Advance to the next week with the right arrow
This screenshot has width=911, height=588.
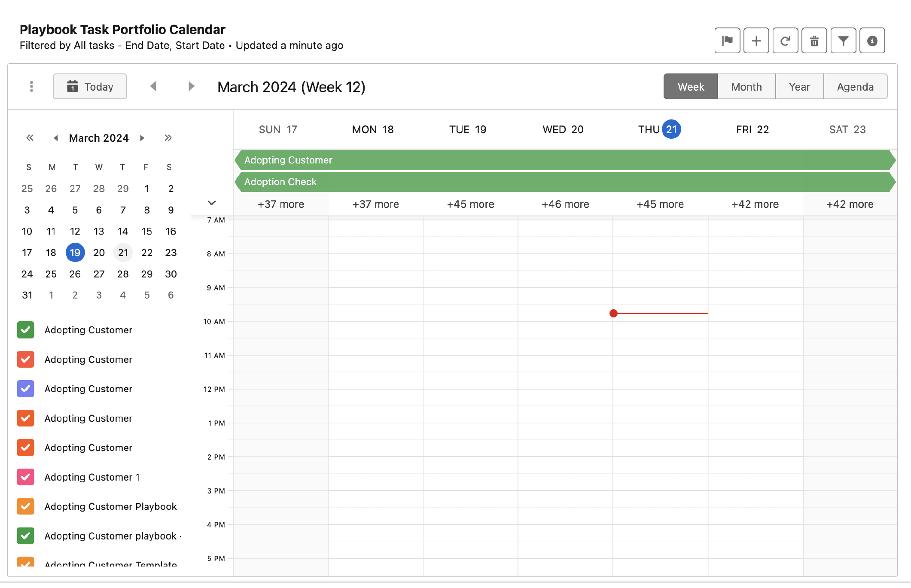[192, 86]
